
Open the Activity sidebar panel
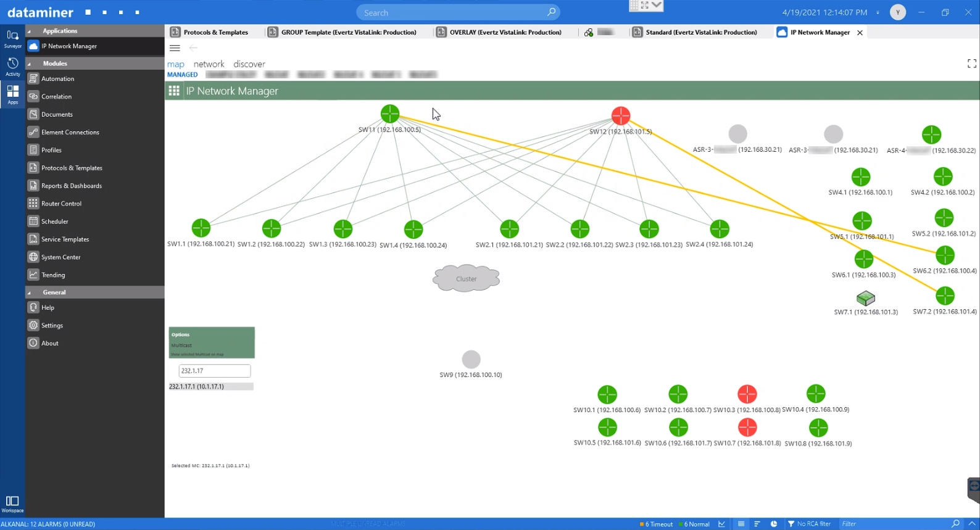[12, 67]
